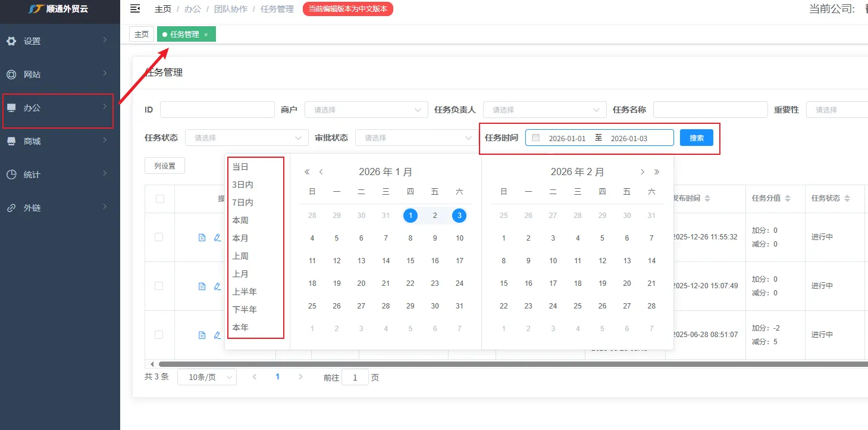This screenshot has width=868, height=430.
Task: Select the 本月 date shortcut
Action: [x=240, y=238]
